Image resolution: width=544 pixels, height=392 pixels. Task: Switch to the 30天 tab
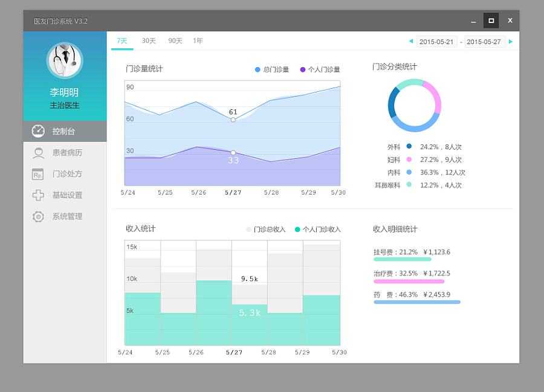coord(149,41)
